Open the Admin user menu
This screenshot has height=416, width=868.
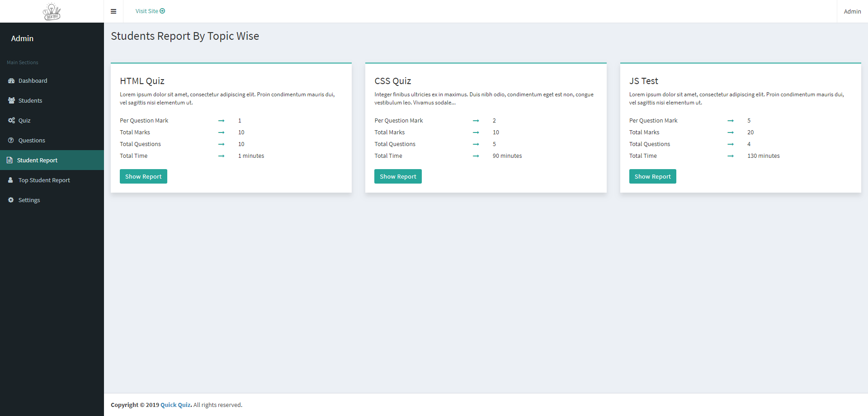coord(852,11)
